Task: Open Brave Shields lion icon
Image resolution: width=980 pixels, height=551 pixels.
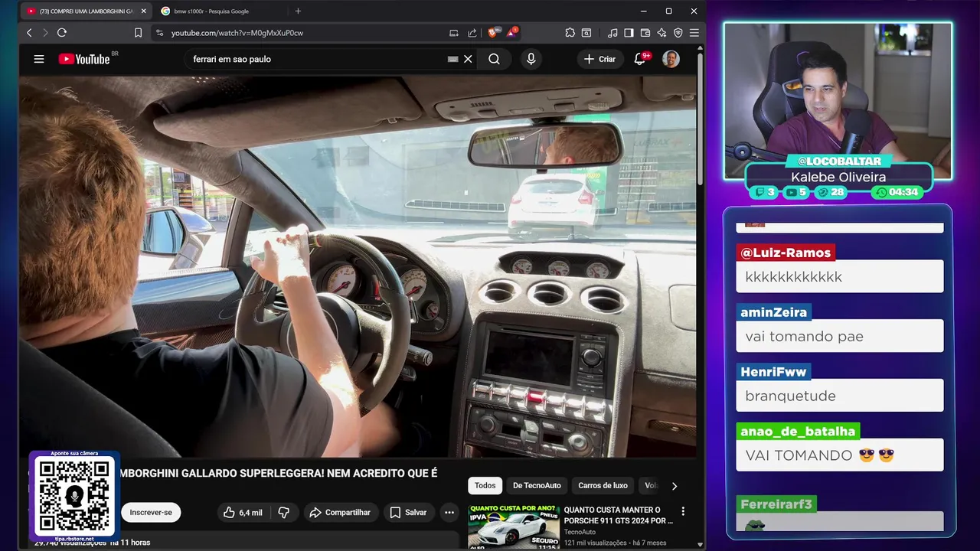Action: point(493,33)
